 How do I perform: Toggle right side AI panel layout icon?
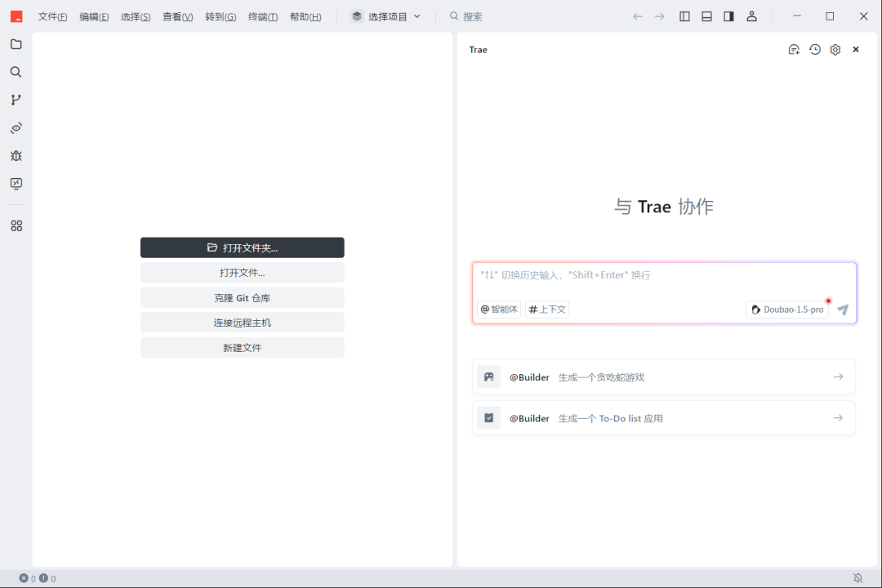pos(729,16)
